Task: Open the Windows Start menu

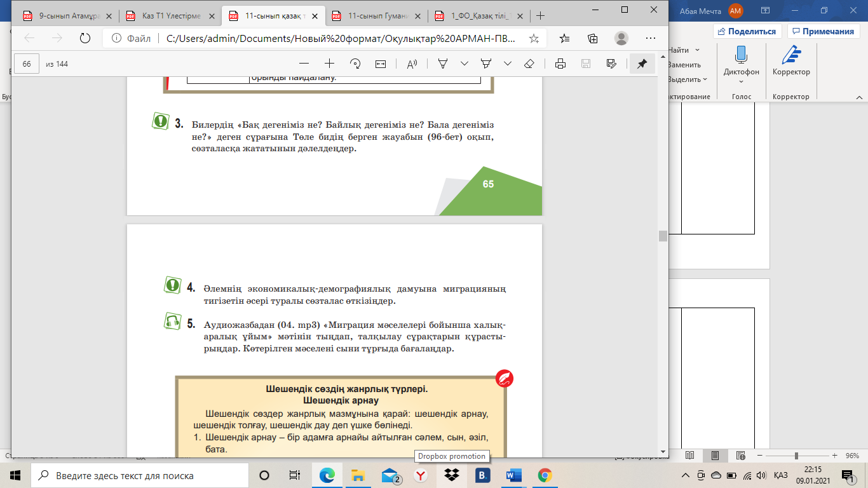Action: pos(15,475)
